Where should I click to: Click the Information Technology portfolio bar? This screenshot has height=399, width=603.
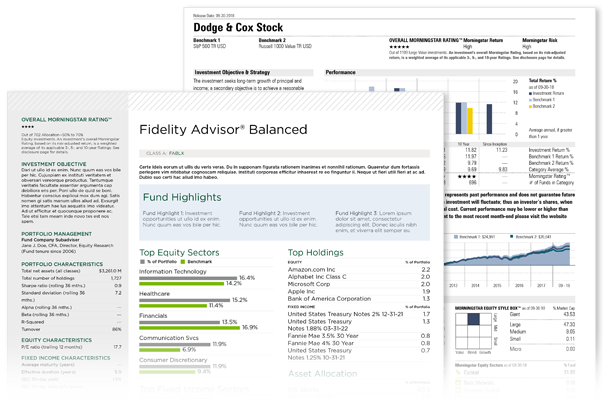pos(188,278)
